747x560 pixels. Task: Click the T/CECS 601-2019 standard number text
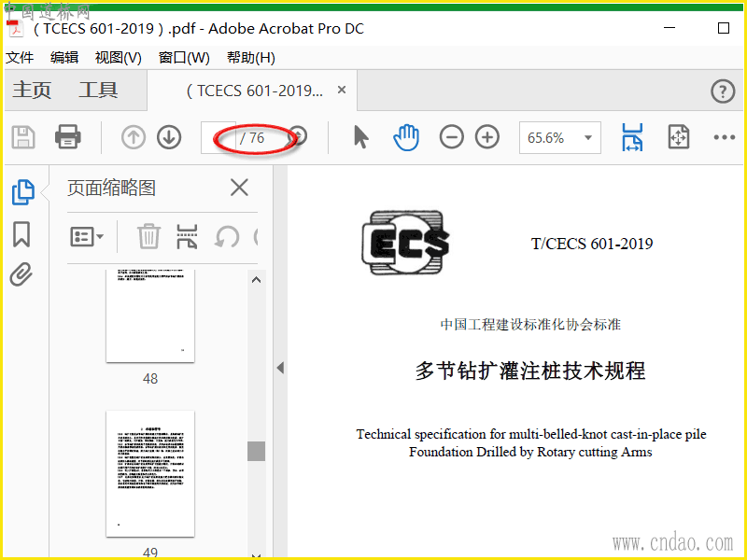(592, 244)
